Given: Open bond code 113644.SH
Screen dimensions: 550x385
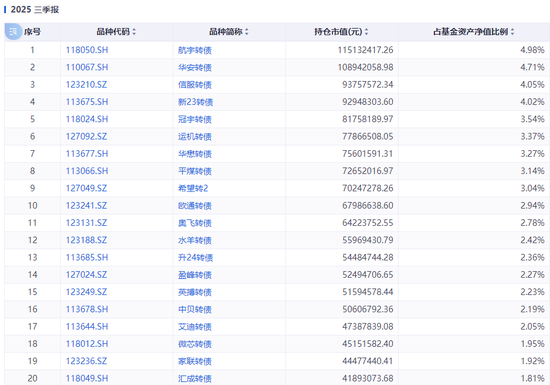Looking at the screenshot, I should point(87,326).
